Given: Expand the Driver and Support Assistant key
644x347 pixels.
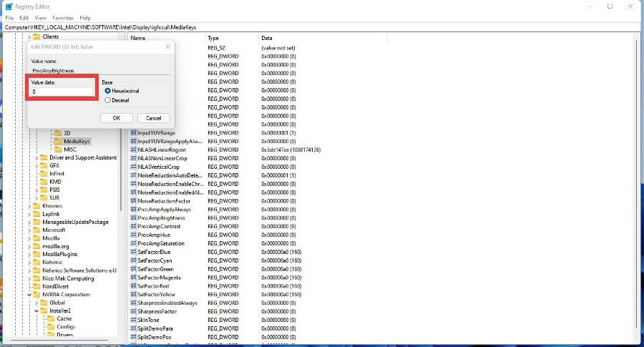Looking at the screenshot, I should tap(36, 157).
